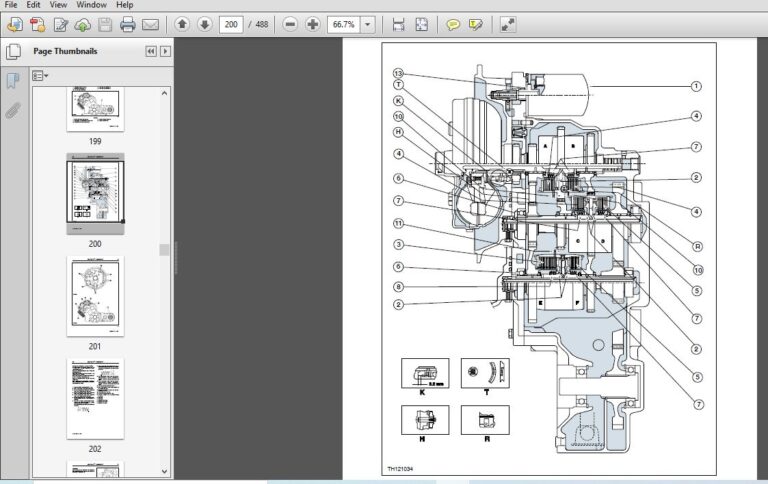Screen dimensions: 768x484
Task: Add a sticky note comment
Action: (453, 24)
